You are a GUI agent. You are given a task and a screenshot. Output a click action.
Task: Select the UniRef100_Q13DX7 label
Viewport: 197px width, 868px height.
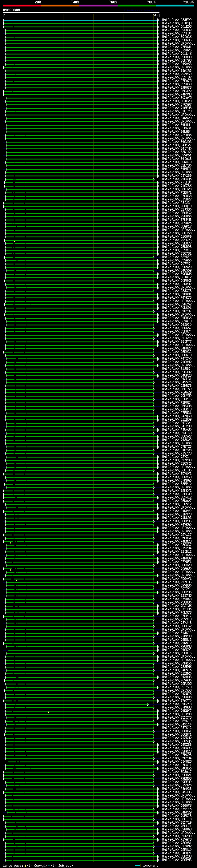177,199
